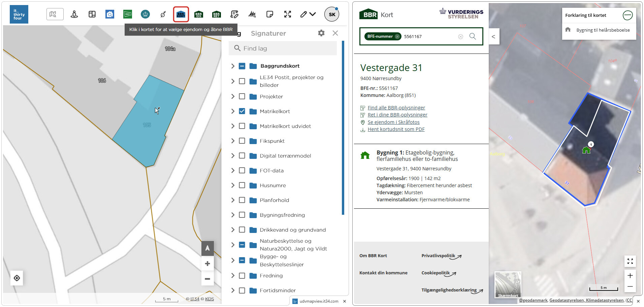Expand the FOT-data folder
The image size is (644, 307).
(232, 170)
